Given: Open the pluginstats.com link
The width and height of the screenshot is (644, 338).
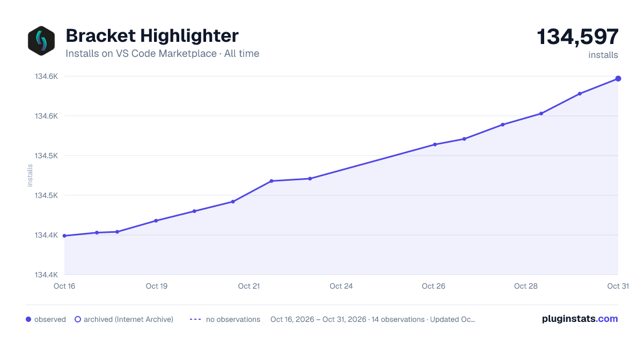Looking at the screenshot, I should pyautogui.click(x=580, y=319).
